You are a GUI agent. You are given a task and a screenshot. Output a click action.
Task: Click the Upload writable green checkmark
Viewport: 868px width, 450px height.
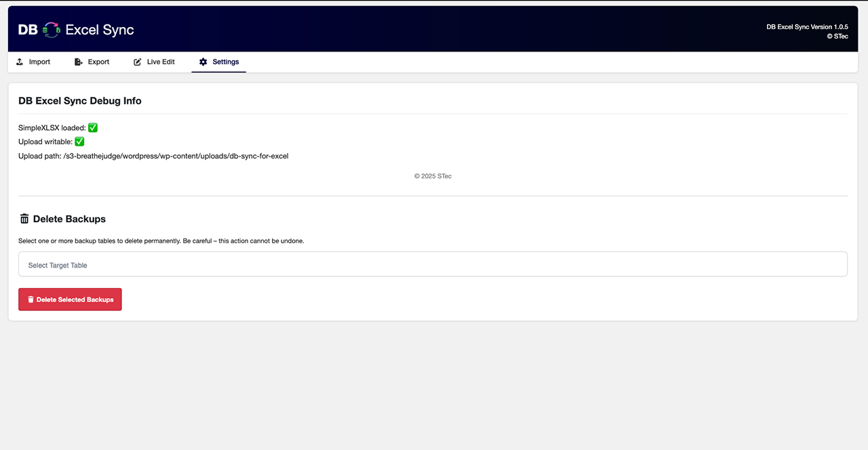[x=79, y=142]
